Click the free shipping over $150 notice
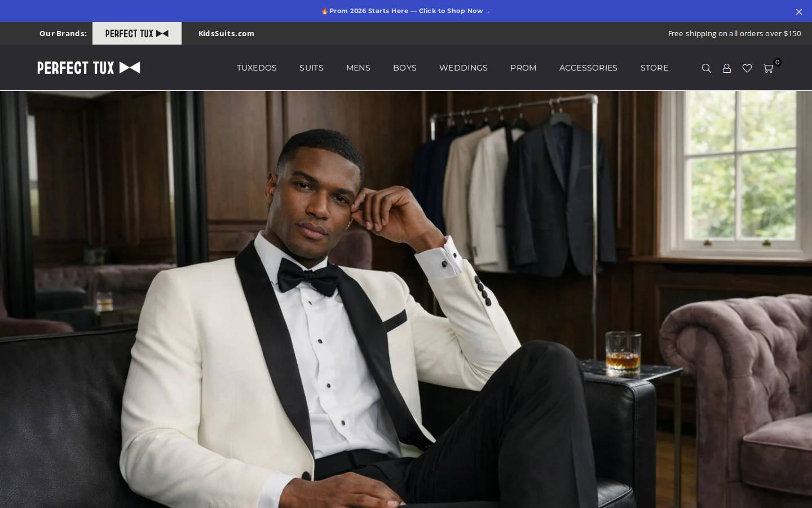The width and height of the screenshot is (812, 508). click(734, 33)
